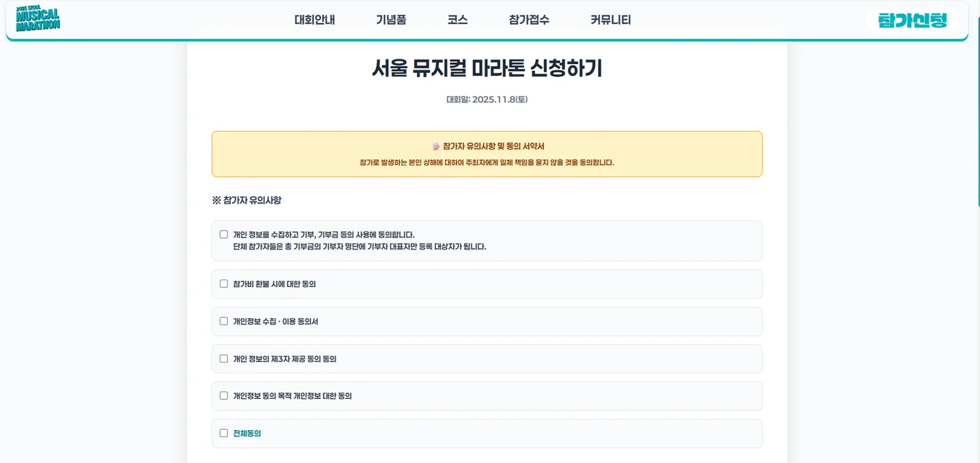
Task: Click the 참가신청 button
Action: (x=912, y=20)
